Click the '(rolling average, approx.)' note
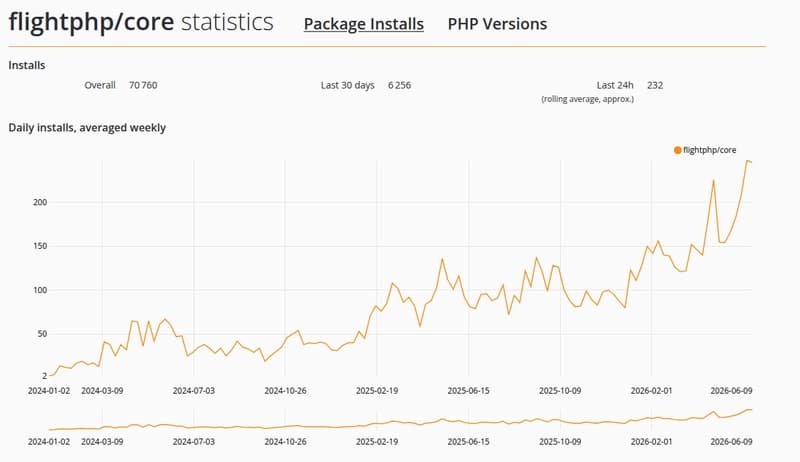Image resolution: width=800 pixels, height=462 pixels. point(587,99)
